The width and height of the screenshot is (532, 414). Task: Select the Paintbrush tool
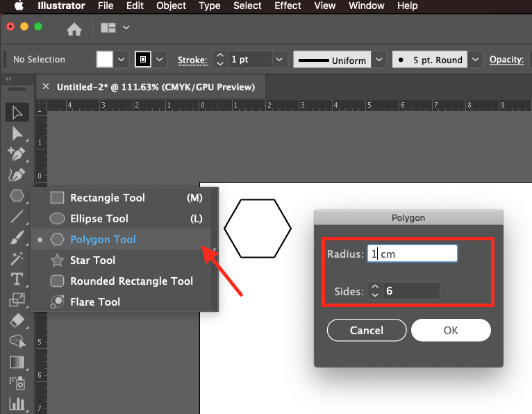17,238
